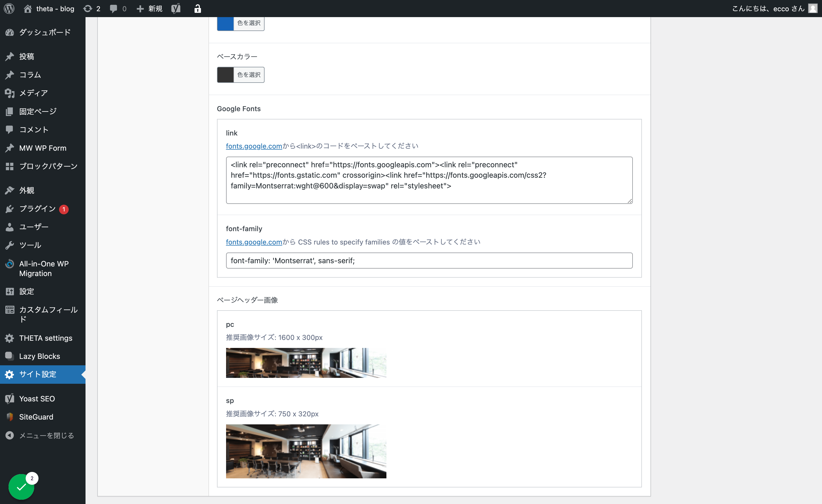Image resolution: width=822 pixels, height=504 pixels.
Task: Click the dark ベースカラー color swatch
Action: click(x=225, y=75)
